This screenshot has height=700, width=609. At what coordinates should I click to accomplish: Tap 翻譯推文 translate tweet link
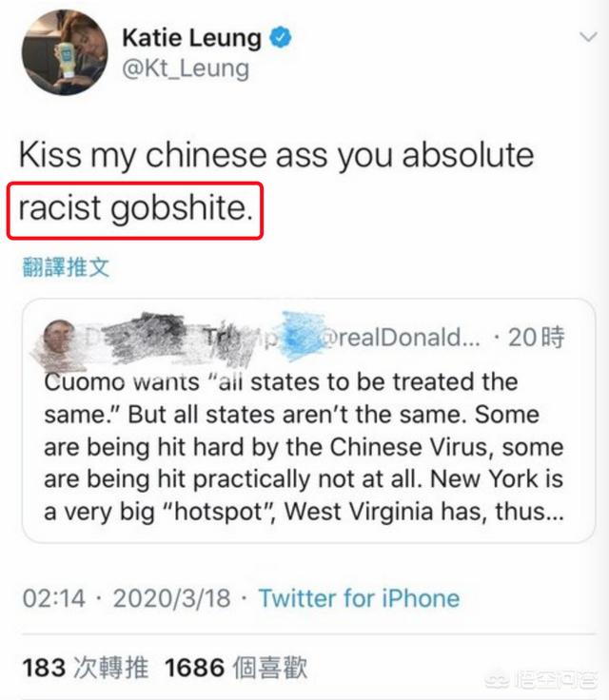(x=66, y=267)
